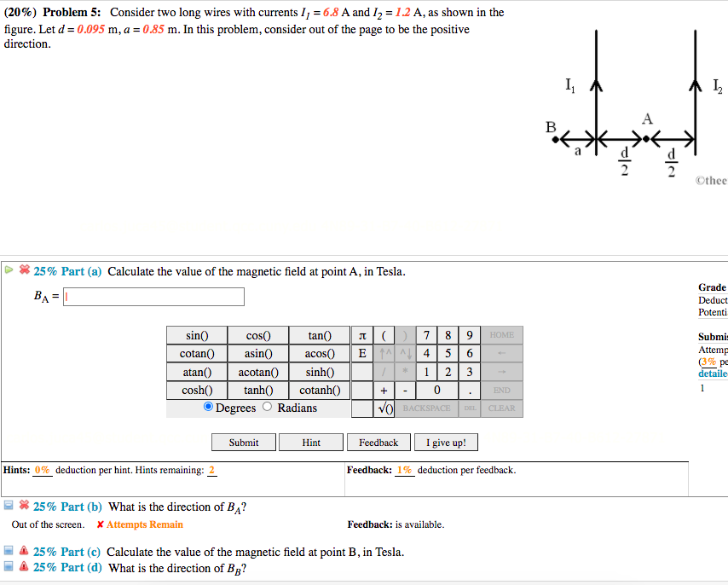Submit the answer for Part (a)

point(243,442)
